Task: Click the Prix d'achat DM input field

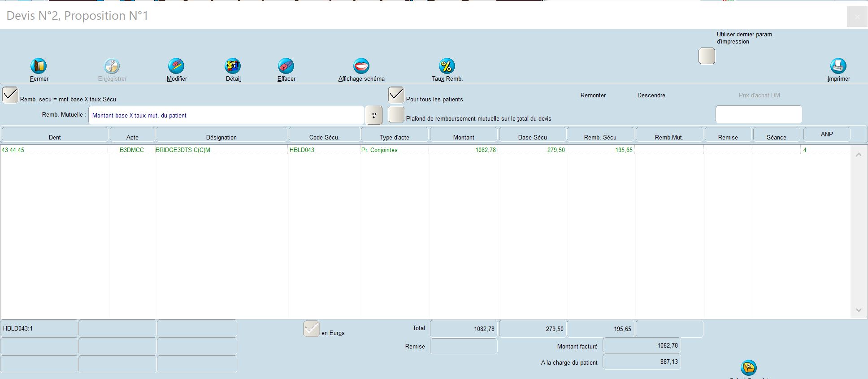Action: [x=759, y=114]
